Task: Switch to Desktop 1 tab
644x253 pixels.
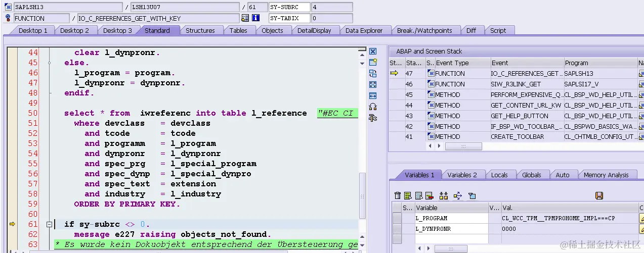Action: pos(33,30)
